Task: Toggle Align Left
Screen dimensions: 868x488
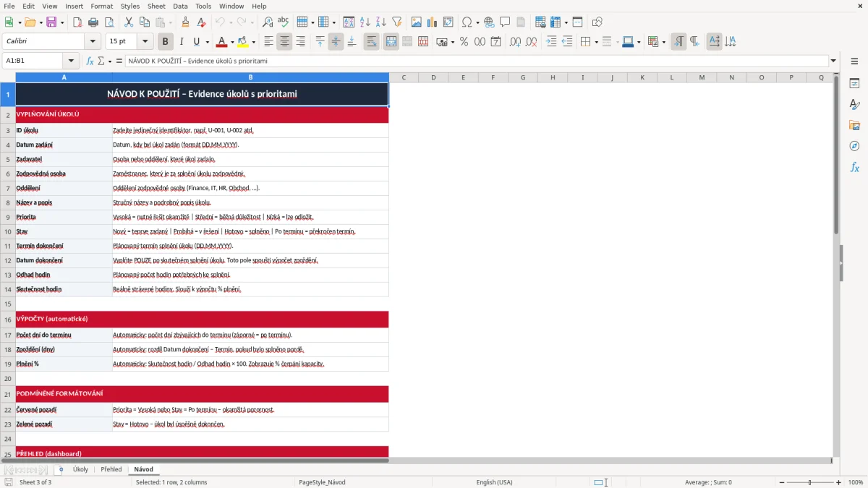Action: click(x=269, y=42)
